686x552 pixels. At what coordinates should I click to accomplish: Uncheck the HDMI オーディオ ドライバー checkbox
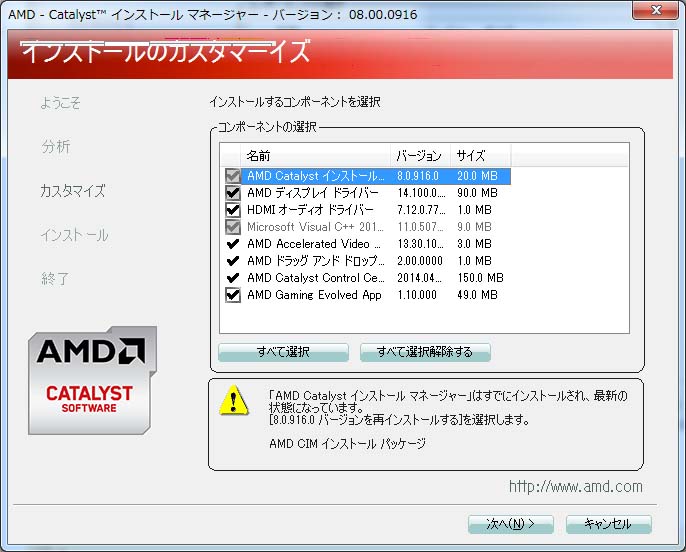tap(233, 210)
